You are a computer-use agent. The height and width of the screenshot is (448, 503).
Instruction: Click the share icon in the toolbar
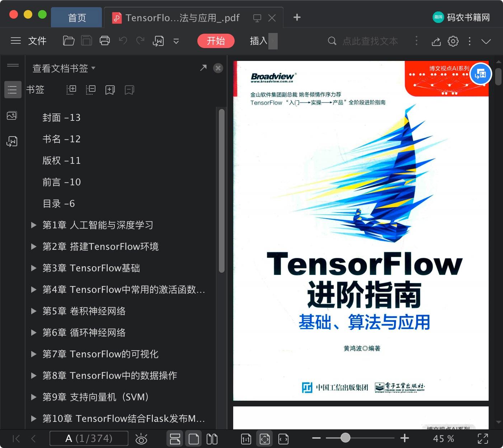pyautogui.click(x=436, y=41)
